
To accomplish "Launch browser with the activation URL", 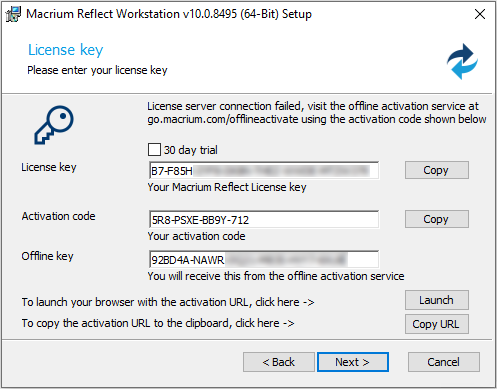I will 437,300.
